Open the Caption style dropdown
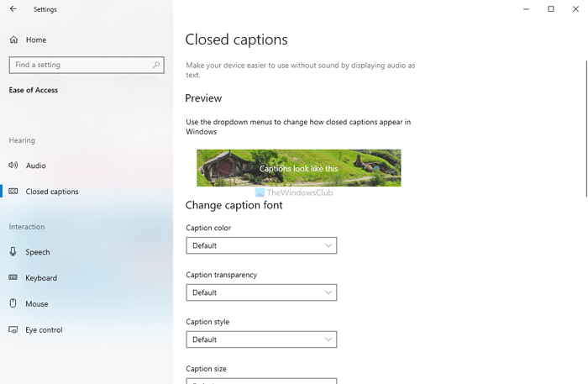 260,339
